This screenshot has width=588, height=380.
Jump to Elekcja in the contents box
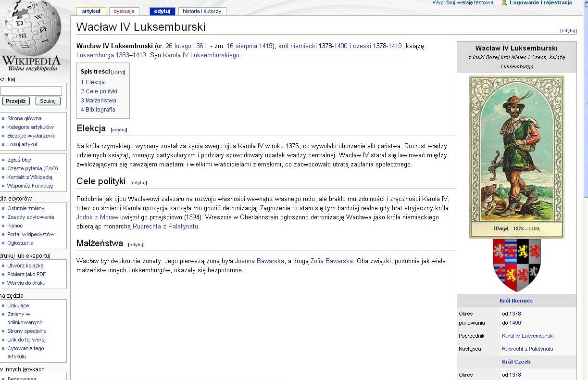93,82
